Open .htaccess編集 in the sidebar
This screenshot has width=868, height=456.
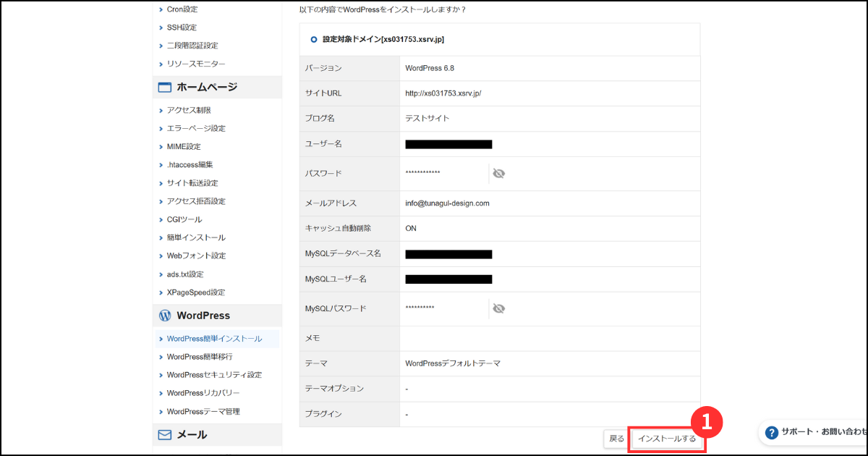[x=190, y=164]
